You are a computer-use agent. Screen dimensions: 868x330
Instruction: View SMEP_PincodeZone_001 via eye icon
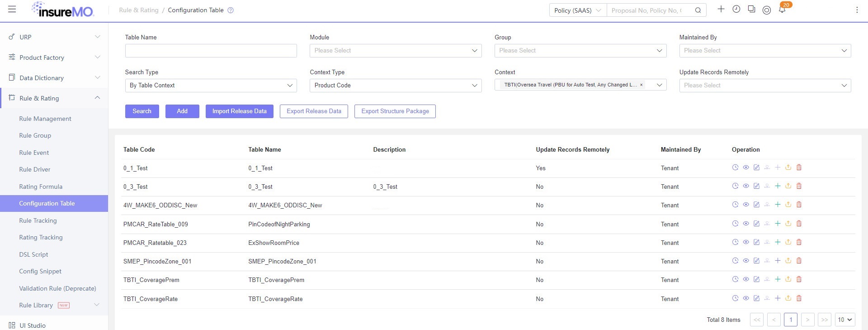(x=746, y=261)
